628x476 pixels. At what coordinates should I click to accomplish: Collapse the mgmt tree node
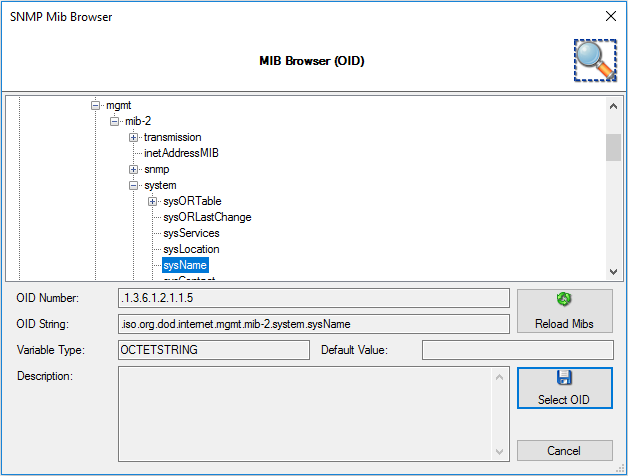click(x=96, y=105)
